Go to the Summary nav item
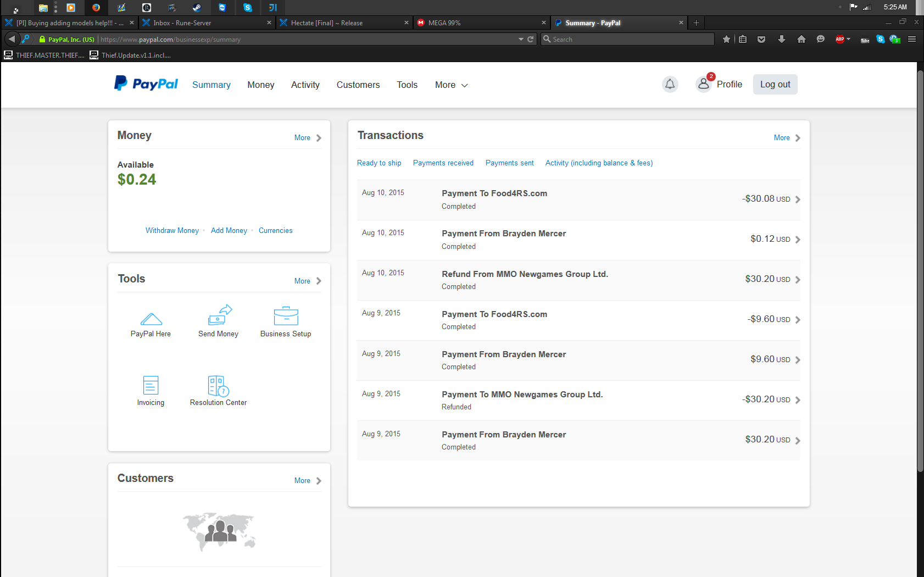The height and width of the screenshot is (577, 924). pos(211,85)
